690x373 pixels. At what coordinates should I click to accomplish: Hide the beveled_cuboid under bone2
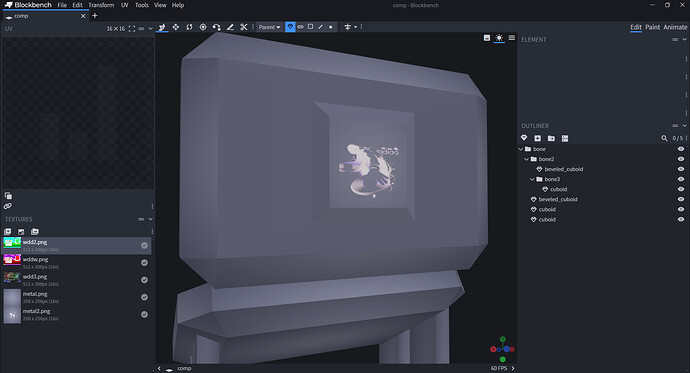681,169
